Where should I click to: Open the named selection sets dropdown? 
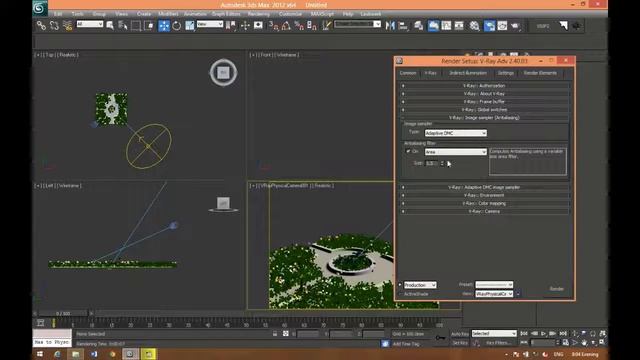pos(358,24)
